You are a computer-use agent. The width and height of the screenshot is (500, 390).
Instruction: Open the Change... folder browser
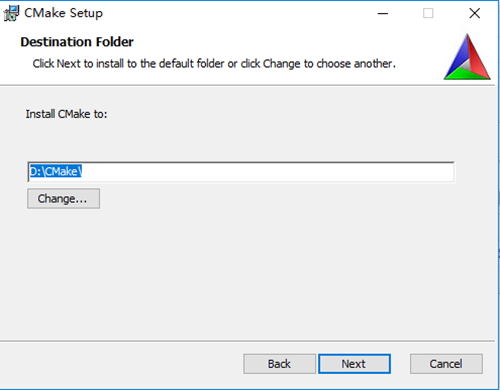pyautogui.click(x=63, y=199)
